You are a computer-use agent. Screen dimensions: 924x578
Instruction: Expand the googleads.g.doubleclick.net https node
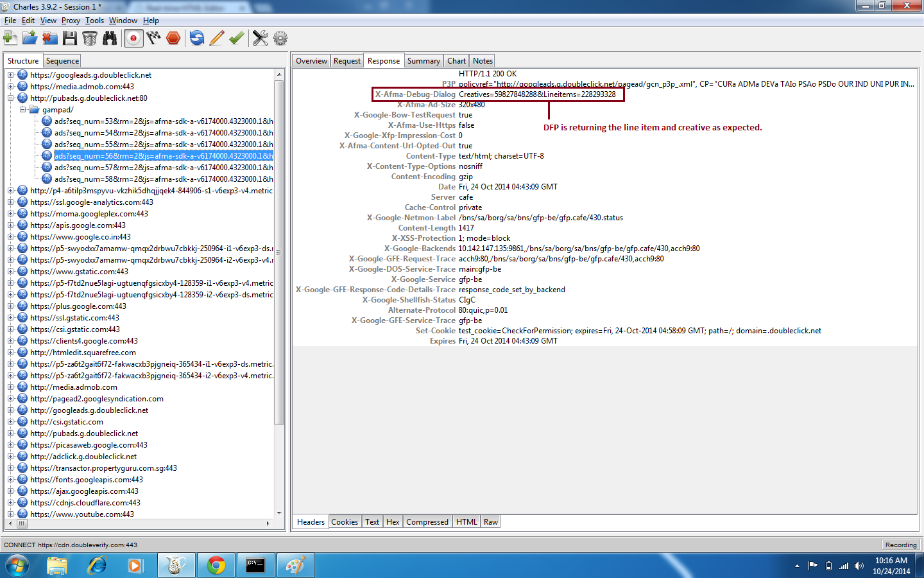[10, 75]
